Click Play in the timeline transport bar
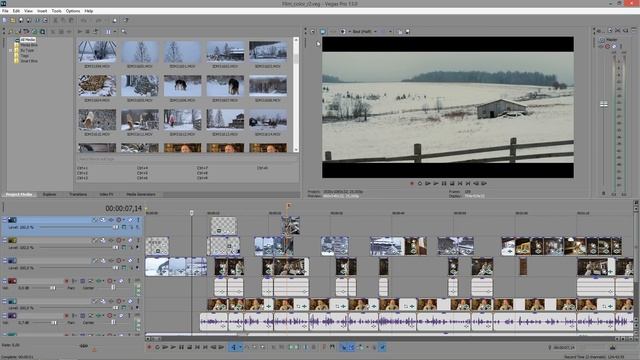Viewport: 640px width, 360px height. [173, 347]
